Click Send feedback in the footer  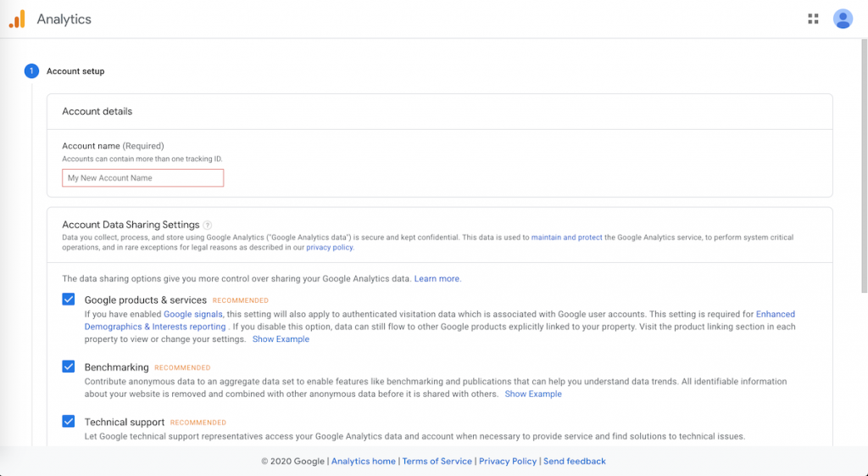click(x=574, y=462)
